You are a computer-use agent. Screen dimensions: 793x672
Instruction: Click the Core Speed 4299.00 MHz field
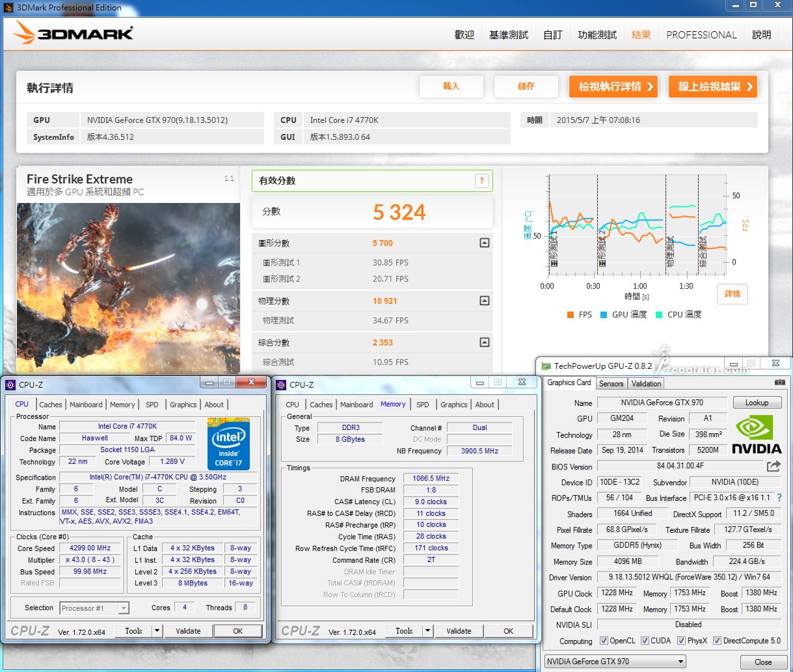coord(90,548)
